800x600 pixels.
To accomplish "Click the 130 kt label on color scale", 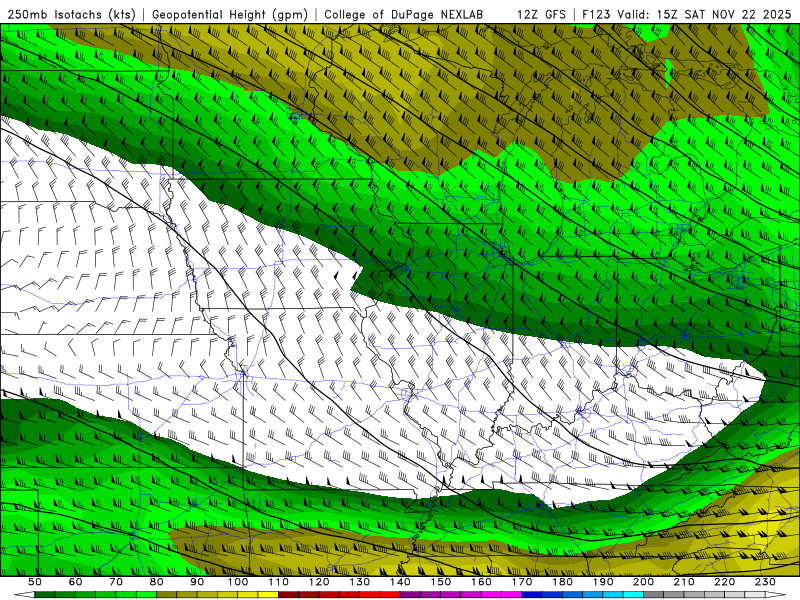I will (x=360, y=582).
